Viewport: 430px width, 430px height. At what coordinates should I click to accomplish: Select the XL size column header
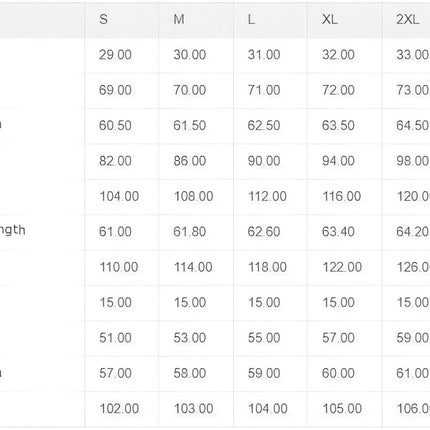click(x=330, y=19)
